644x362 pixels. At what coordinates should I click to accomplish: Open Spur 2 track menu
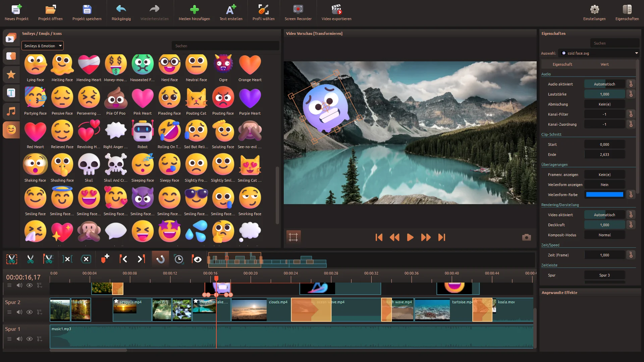pyautogui.click(x=9, y=312)
